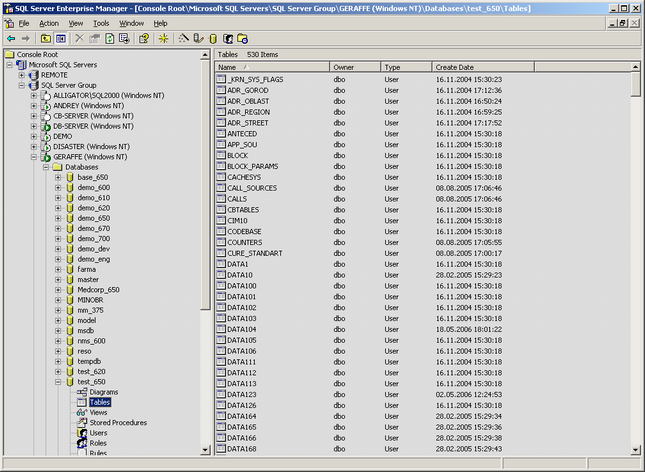Screen dimensions: 645x472
Task: Click tree pane scrollbar thumb
Action: pyautogui.click(x=205, y=185)
